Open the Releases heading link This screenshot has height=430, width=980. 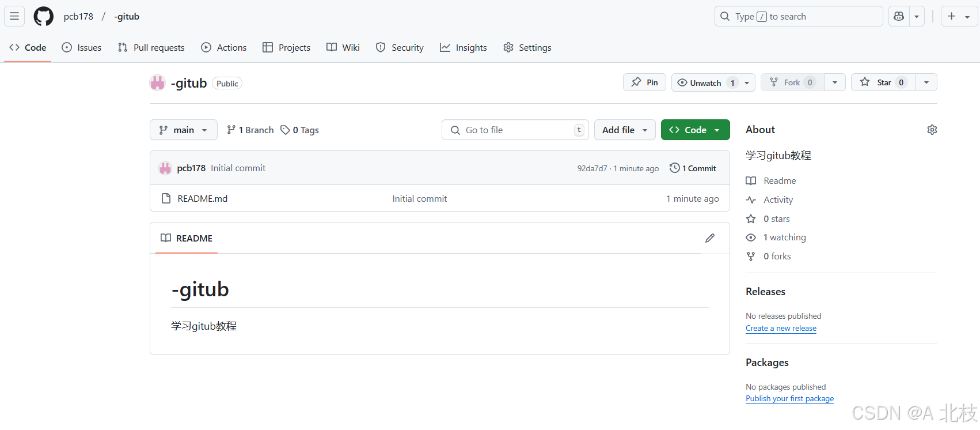(x=765, y=292)
